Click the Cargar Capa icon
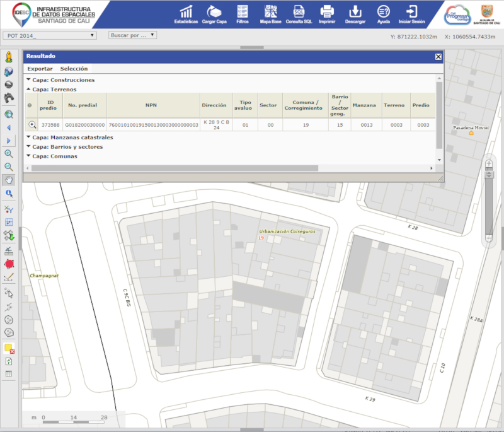This screenshot has height=432, width=504. point(214,14)
